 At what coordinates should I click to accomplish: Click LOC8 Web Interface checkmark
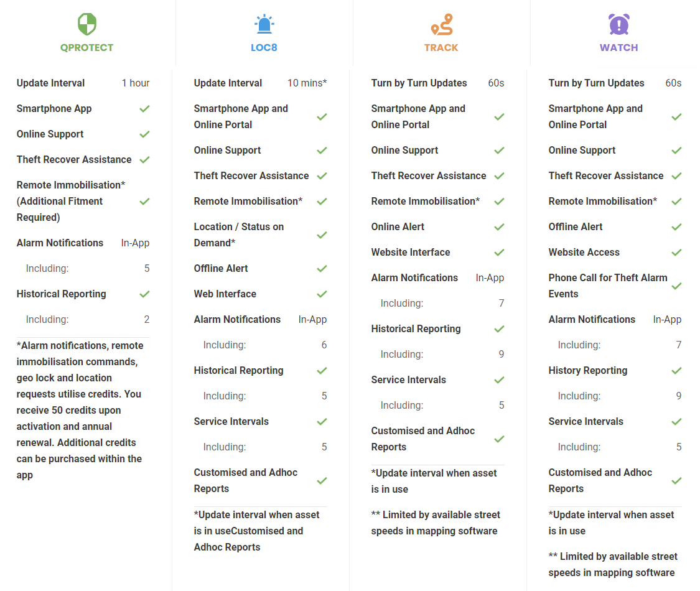(322, 294)
